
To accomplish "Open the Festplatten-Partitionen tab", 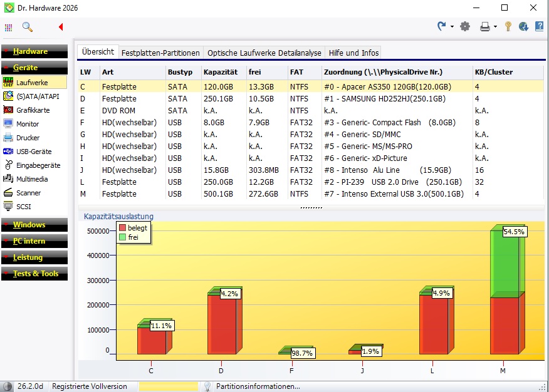I will pyautogui.click(x=160, y=53).
